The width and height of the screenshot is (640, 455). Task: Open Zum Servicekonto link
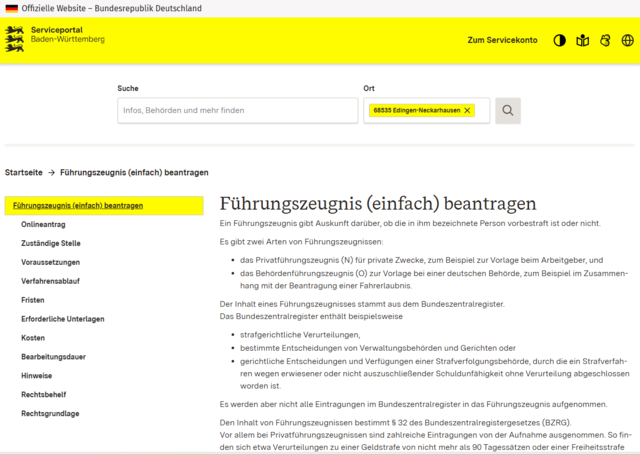click(502, 41)
